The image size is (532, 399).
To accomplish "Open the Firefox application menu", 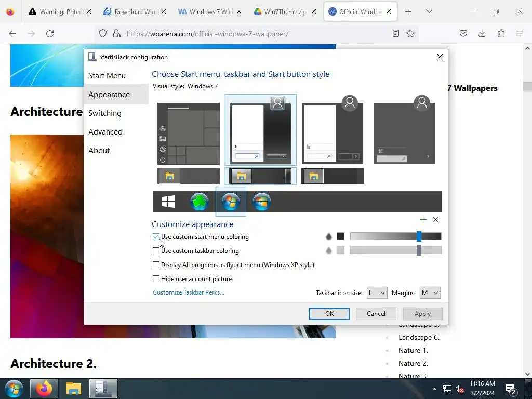I will tap(520, 33).
